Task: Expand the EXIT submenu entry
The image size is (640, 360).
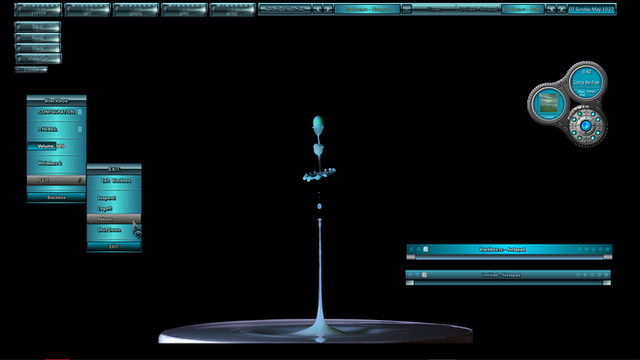Action: point(56,180)
